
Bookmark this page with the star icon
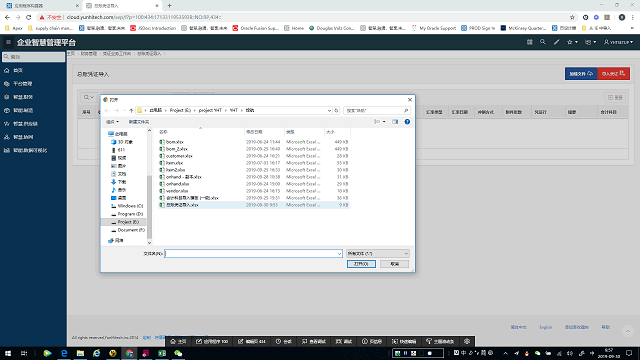[x=572, y=17]
